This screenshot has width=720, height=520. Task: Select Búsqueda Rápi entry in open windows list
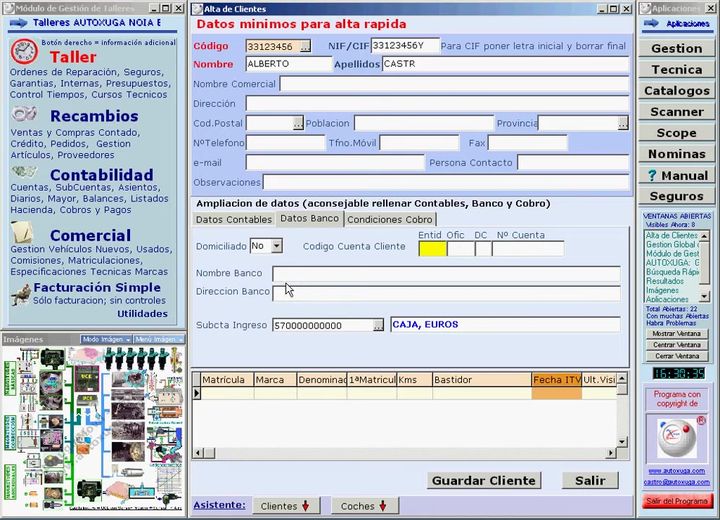[672, 272]
